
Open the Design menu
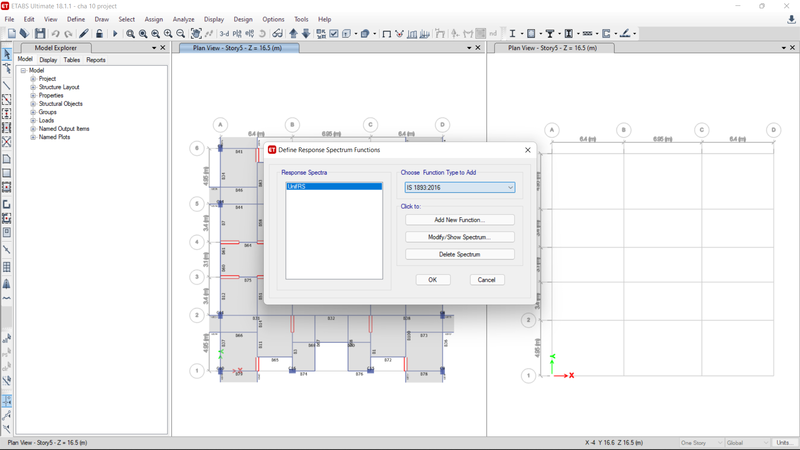(243, 19)
